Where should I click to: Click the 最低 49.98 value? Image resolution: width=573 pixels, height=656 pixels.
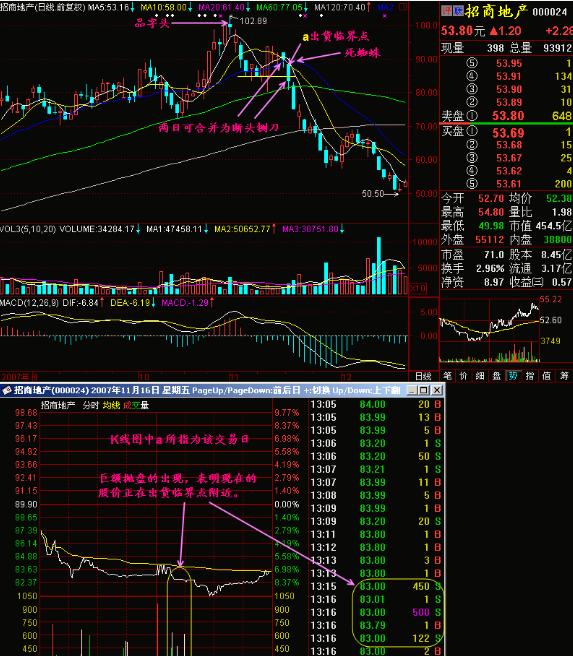[x=491, y=226]
